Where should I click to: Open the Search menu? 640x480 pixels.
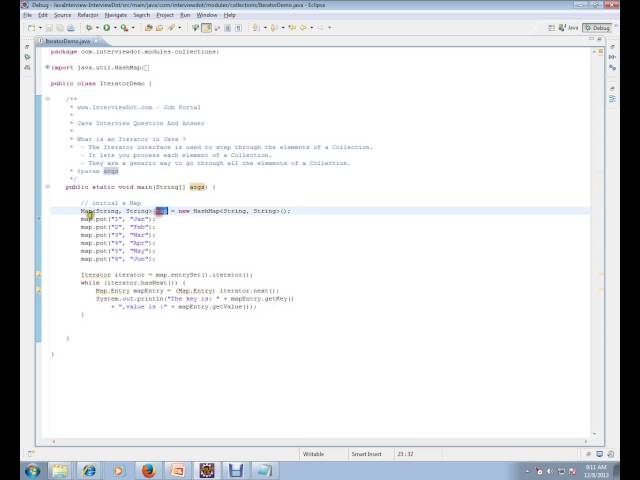tap(142, 15)
